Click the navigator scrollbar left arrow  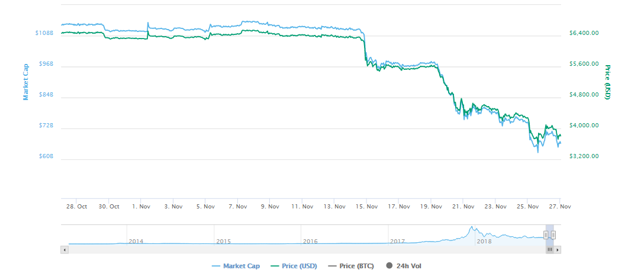65,250
